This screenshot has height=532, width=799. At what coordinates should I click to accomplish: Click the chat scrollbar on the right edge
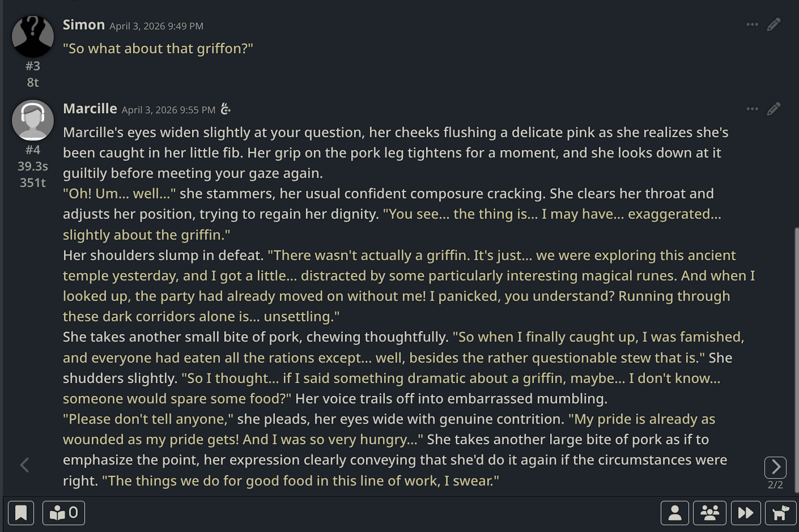coord(796,357)
